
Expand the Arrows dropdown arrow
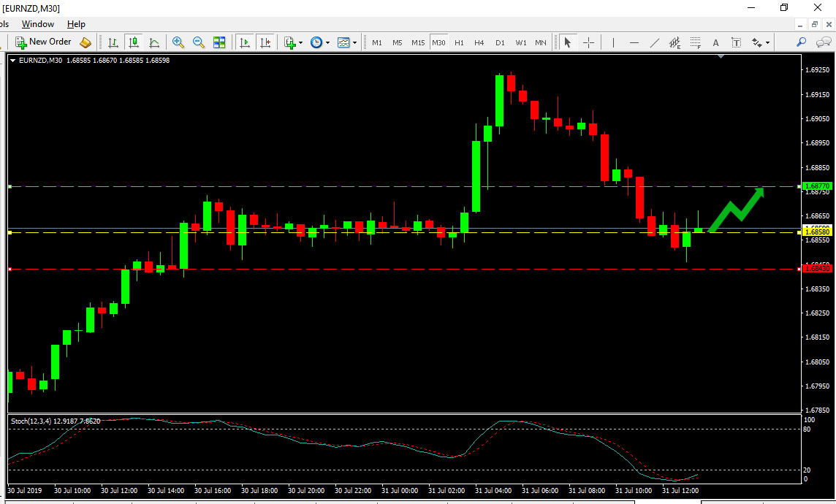tap(768, 42)
